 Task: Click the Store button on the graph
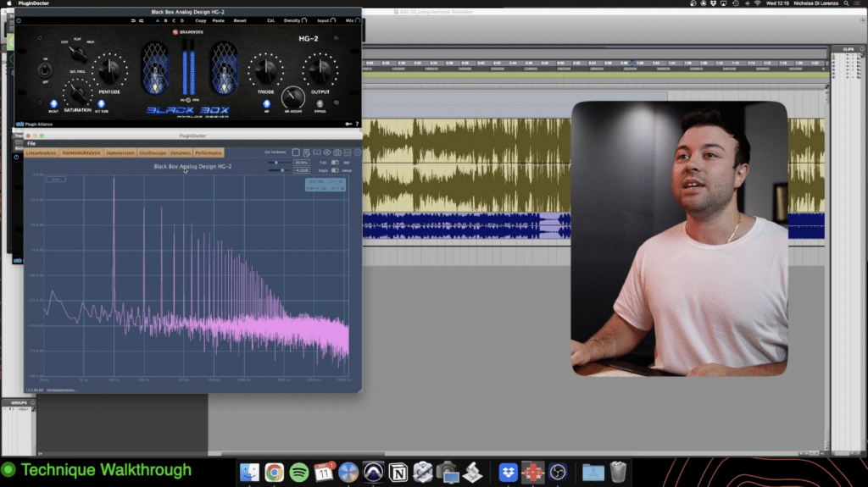[x=56, y=180]
